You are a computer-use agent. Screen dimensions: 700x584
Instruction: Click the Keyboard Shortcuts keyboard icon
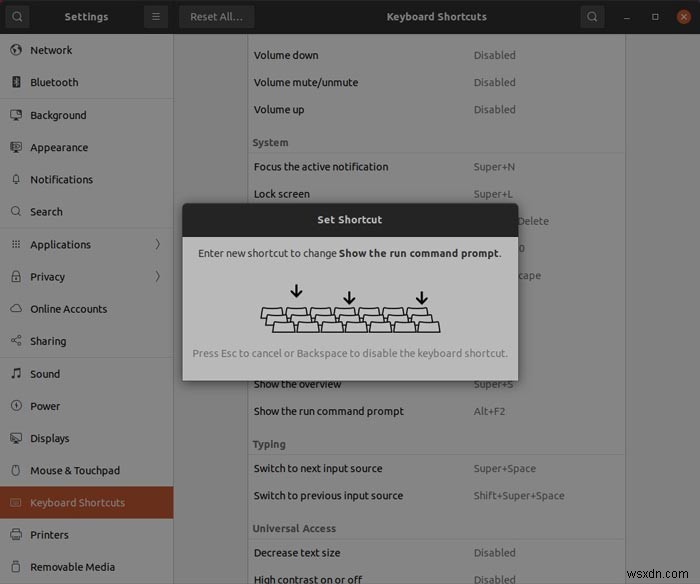16,502
